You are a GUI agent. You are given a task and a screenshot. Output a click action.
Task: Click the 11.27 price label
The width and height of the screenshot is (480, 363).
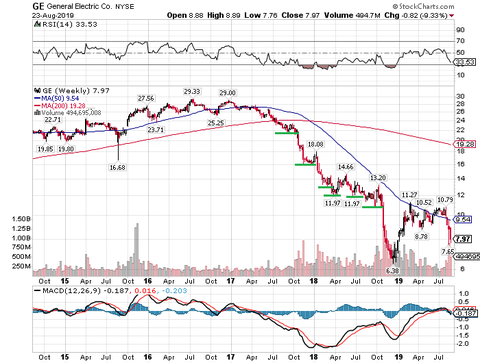pos(409,195)
